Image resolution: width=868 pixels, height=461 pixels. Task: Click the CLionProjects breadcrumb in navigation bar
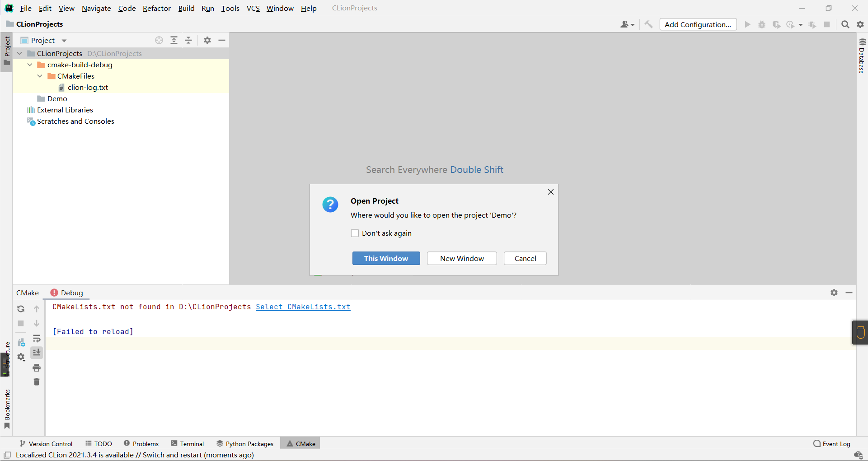click(39, 24)
